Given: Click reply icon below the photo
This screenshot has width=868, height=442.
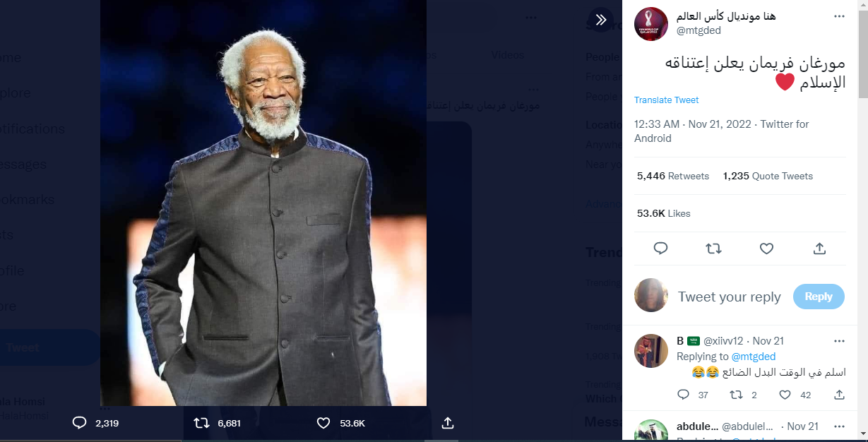Looking at the screenshot, I should [80, 423].
